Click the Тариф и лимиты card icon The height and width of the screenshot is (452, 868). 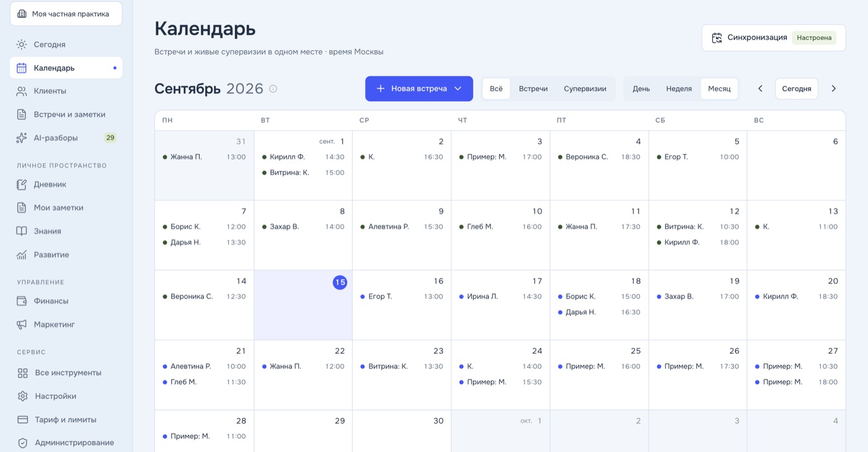[x=23, y=420]
